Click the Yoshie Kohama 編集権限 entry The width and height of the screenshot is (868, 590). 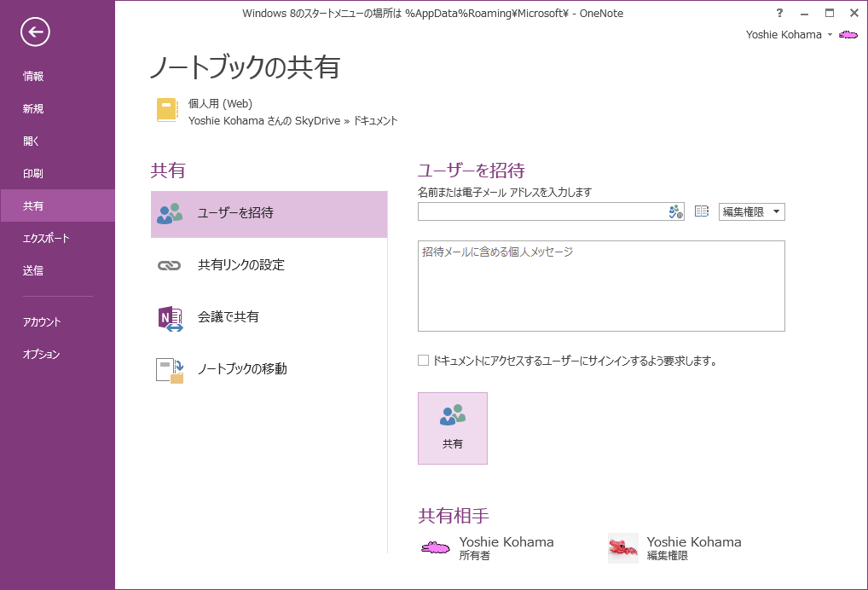click(694, 548)
